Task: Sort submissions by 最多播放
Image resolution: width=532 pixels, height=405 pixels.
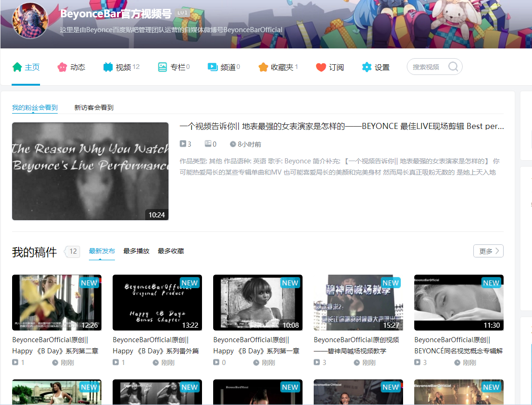Action: point(136,251)
